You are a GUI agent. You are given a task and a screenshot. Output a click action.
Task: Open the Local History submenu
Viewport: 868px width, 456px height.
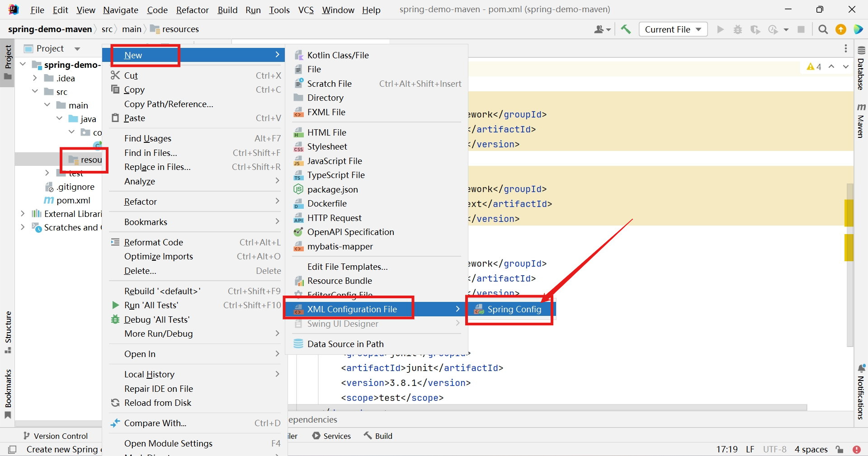[195, 374]
